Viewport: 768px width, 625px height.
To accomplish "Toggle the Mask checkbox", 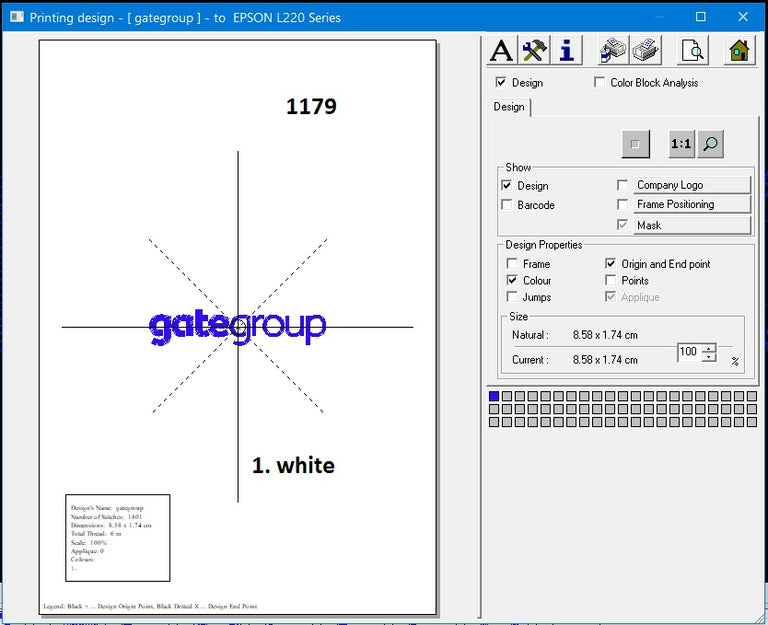I will pyautogui.click(x=622, y=225).
